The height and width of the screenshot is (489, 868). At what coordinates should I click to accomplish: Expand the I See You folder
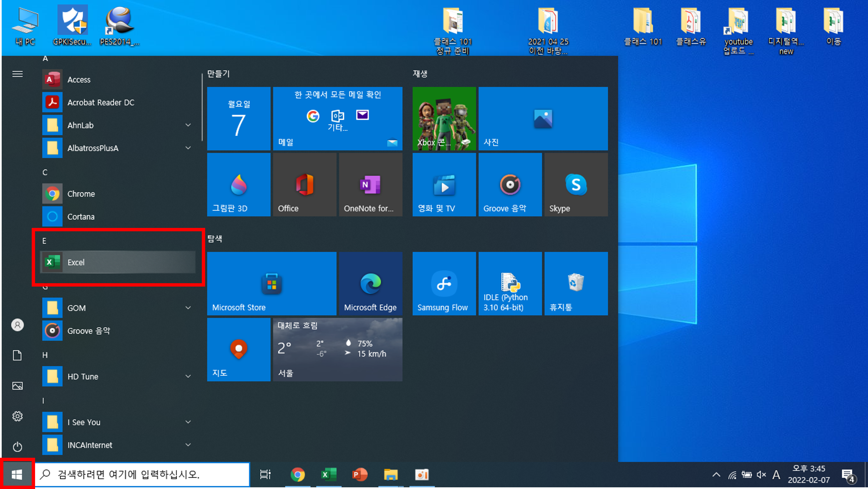click(188, 422)
